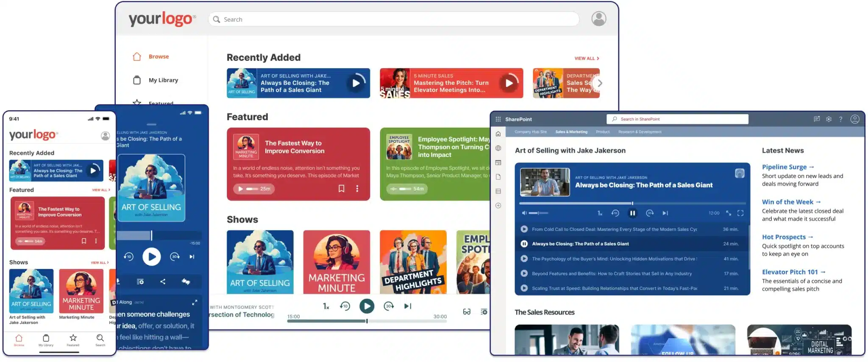The height and width of the screenshot is (362, 868).
Task: Open the SharePoint app launcher grid
Action: pyautogui.click(x=498, y=119)
